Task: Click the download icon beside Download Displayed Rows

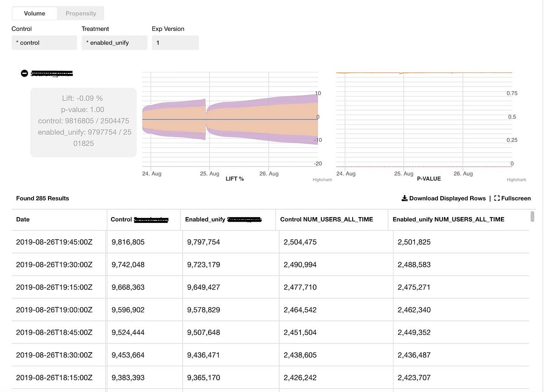Action: [404, 198]
